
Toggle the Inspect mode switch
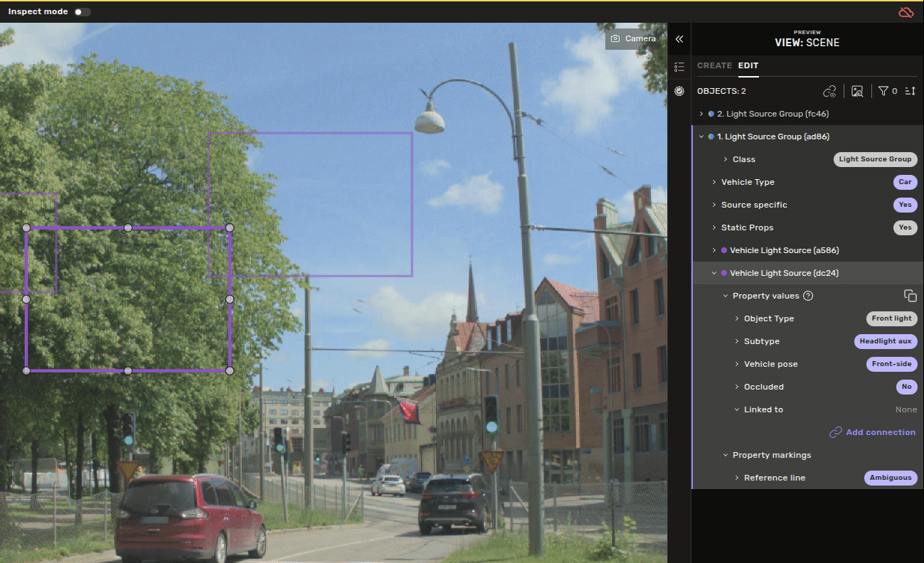pos(83,12)
